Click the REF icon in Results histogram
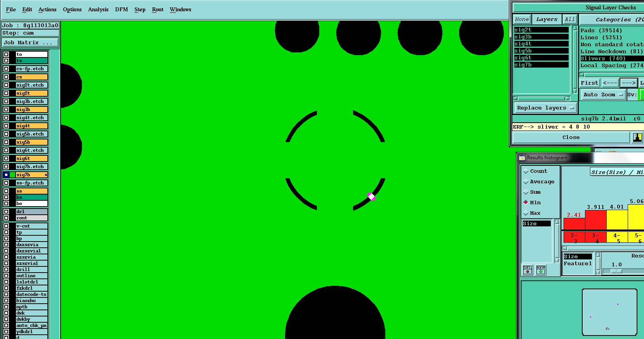 tap(540, 269)
